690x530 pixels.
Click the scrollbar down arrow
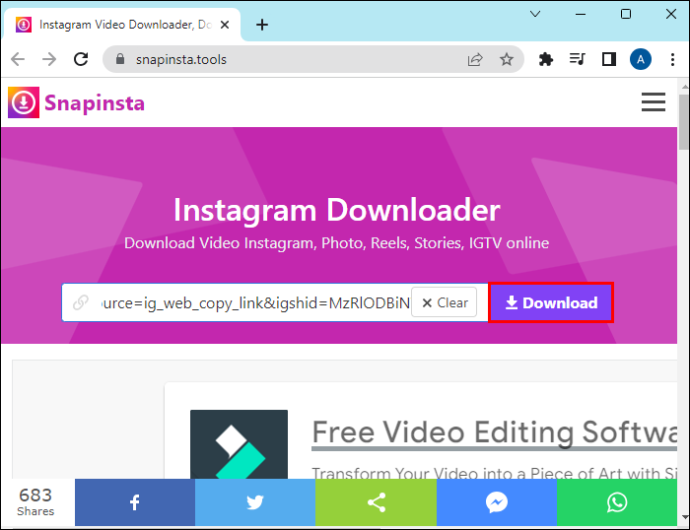[x=683, y=518]
